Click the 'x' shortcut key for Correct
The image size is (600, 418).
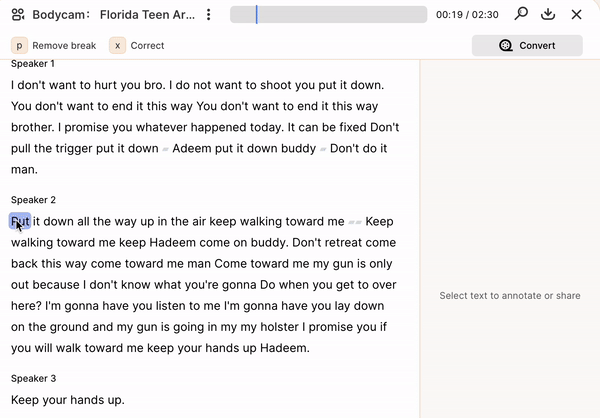pos(117,46)
